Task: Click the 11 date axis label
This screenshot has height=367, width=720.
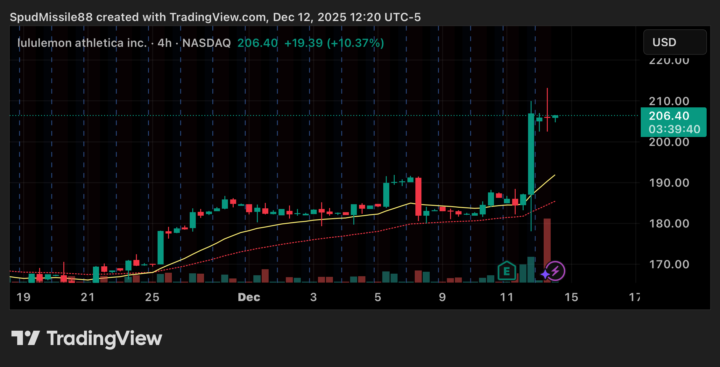Action: (x=506, y=297)
